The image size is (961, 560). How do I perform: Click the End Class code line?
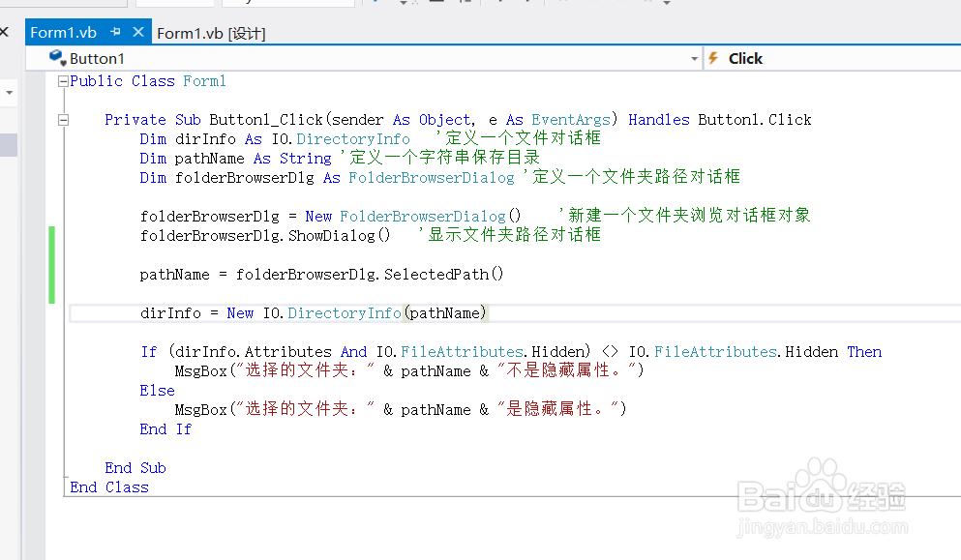[108, 486]
